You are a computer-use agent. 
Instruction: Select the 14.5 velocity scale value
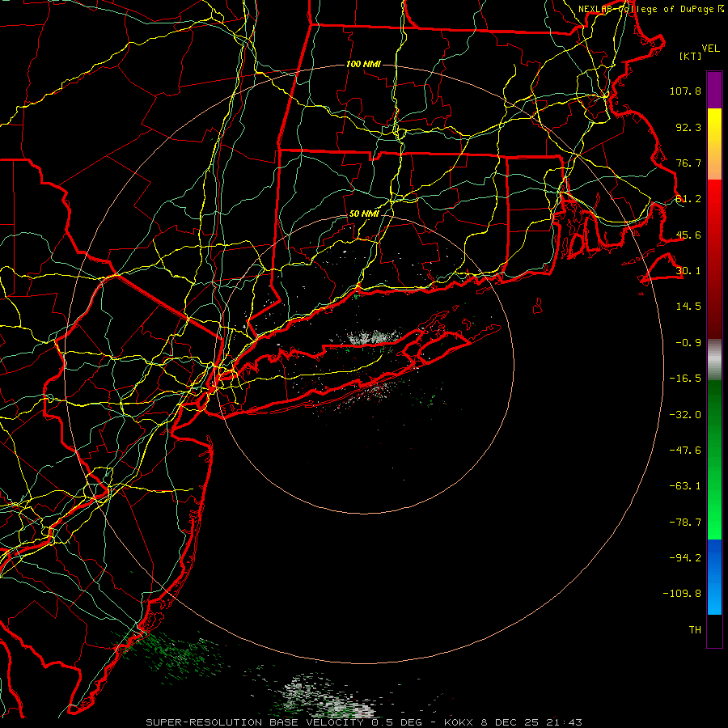(688, 307)
